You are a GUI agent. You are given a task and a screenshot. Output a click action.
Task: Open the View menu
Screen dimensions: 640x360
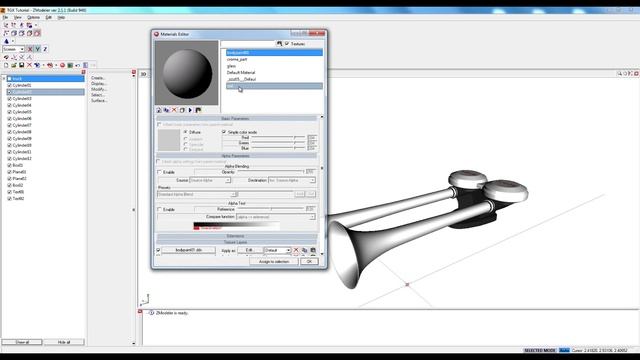(18, 18)
